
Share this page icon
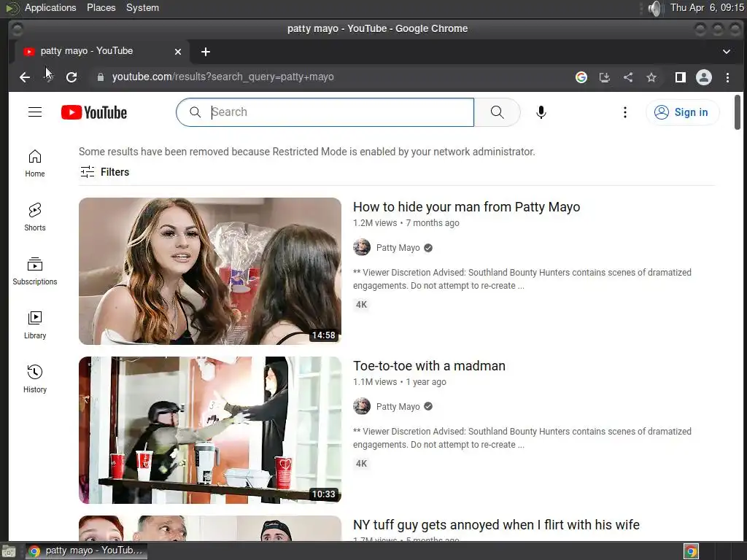[x=628, y=77]
